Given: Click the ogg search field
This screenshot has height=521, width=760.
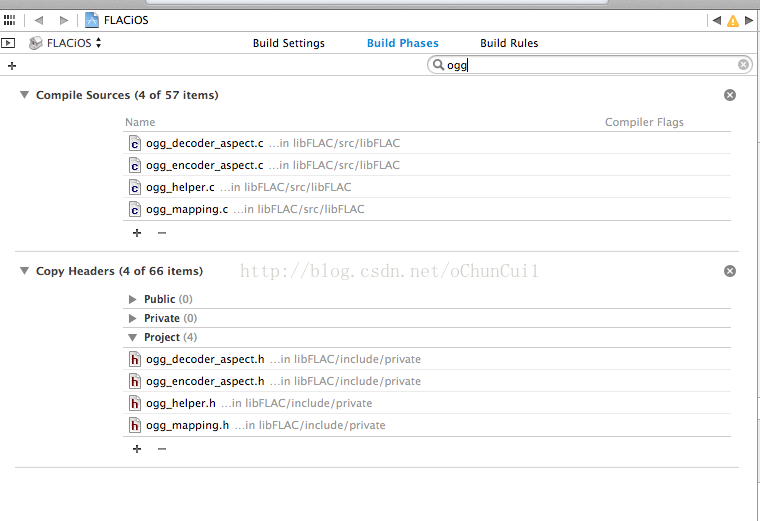Looking at the screenshot, I should (x=590, y=65).
